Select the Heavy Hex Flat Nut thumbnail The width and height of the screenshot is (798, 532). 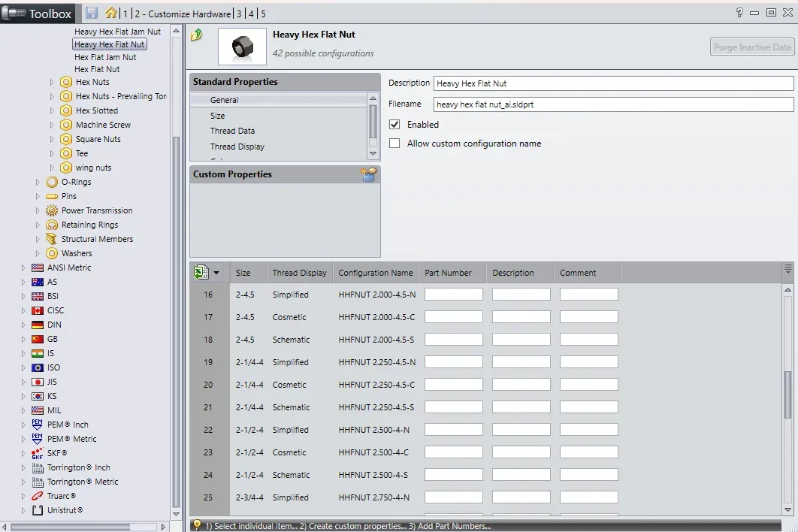(x=242, y=47)
